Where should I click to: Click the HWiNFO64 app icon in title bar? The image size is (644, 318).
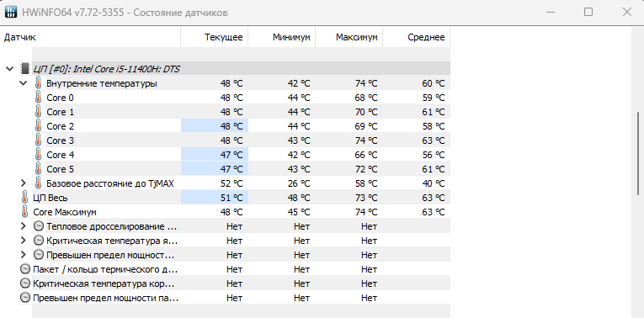[x=11, y=12]
